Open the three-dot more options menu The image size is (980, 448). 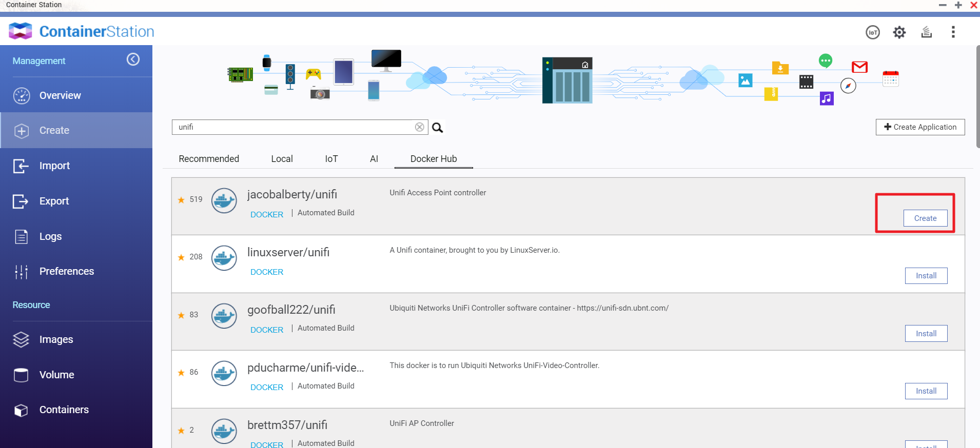click(x=953, y=32)
